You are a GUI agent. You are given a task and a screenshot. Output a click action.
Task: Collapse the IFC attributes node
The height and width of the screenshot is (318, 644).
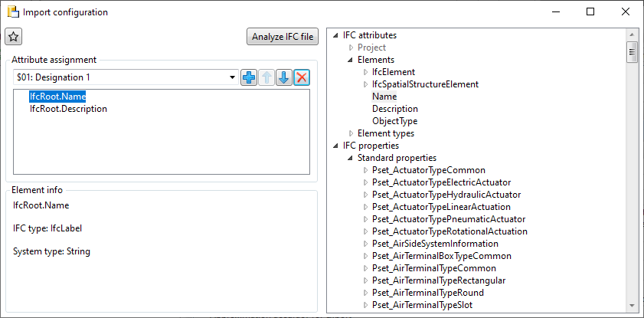(336, 35)
